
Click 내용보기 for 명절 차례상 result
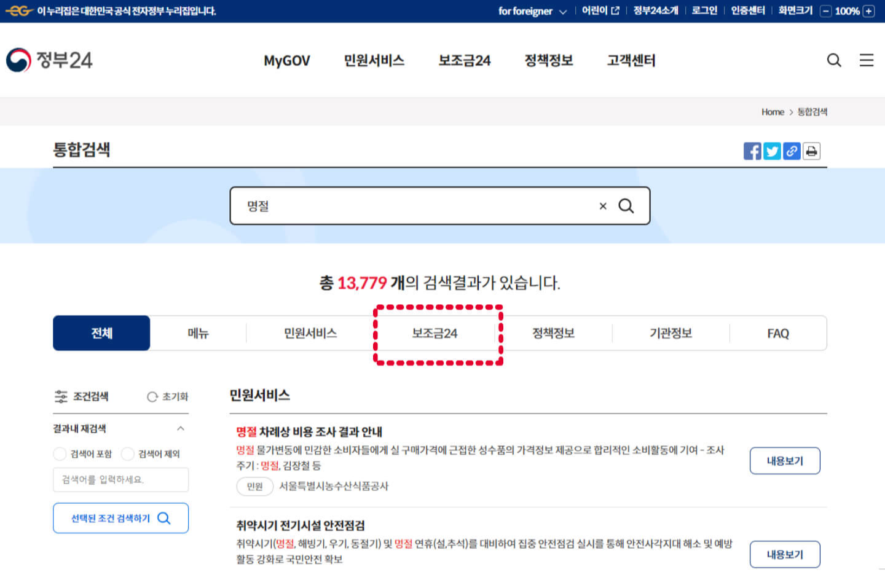point(785,461)
